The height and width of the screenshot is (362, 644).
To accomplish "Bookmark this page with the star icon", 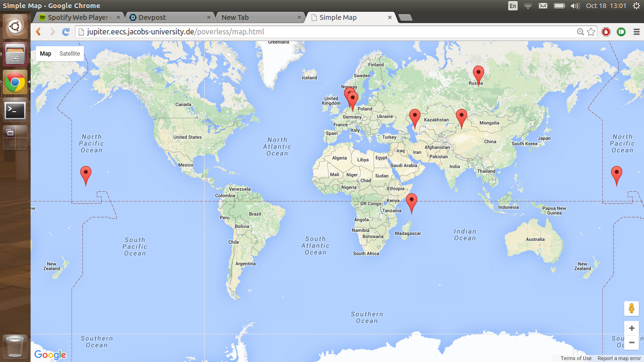I will (x=591, y=32).
